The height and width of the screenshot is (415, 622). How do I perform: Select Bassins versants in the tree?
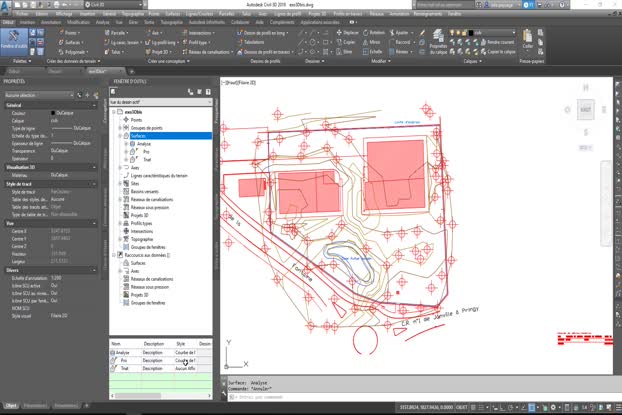tap(144, 191)
